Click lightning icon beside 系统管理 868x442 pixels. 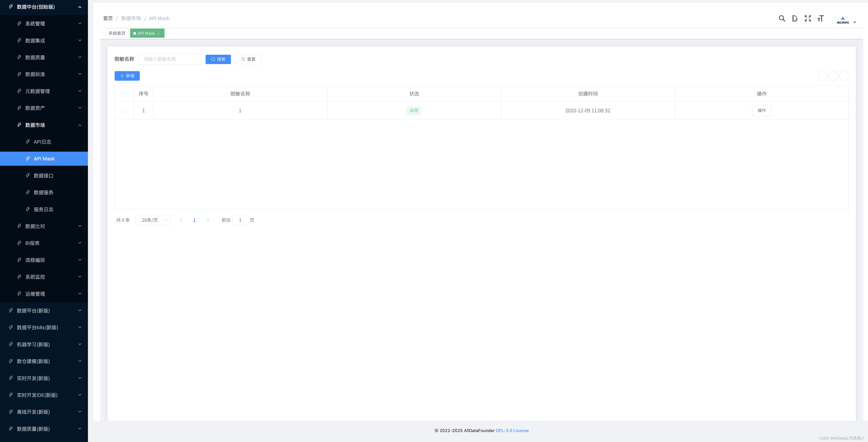(x=19, y=24)
